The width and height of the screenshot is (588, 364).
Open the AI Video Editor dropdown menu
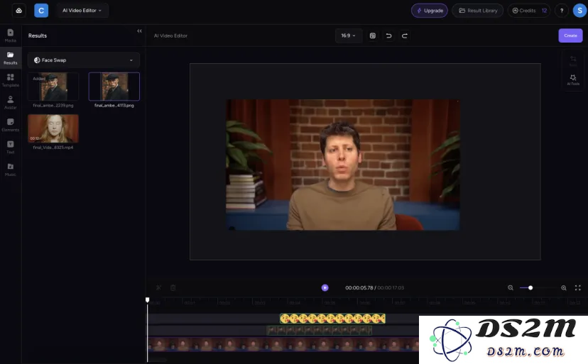tap(82, 11)
